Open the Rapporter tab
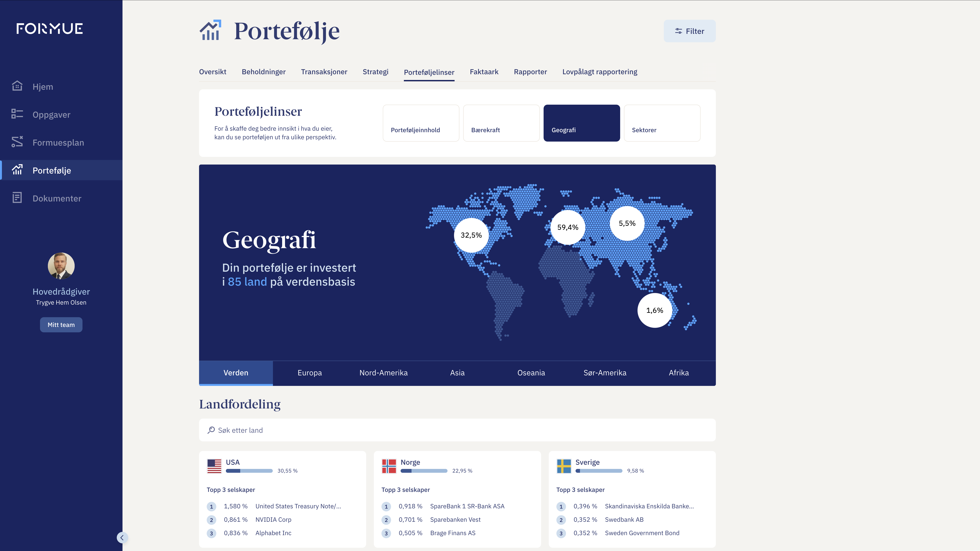Viewport: 980px width, 551px height. pyautogui.click(x=530, y=72)
